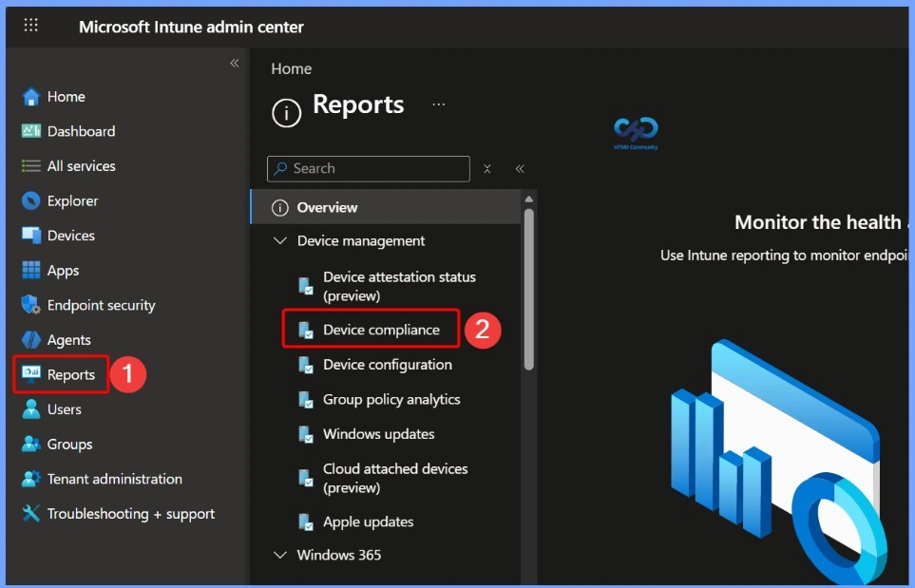
Task: Click the Device compliance report icon
Action: tap(306, 331)
